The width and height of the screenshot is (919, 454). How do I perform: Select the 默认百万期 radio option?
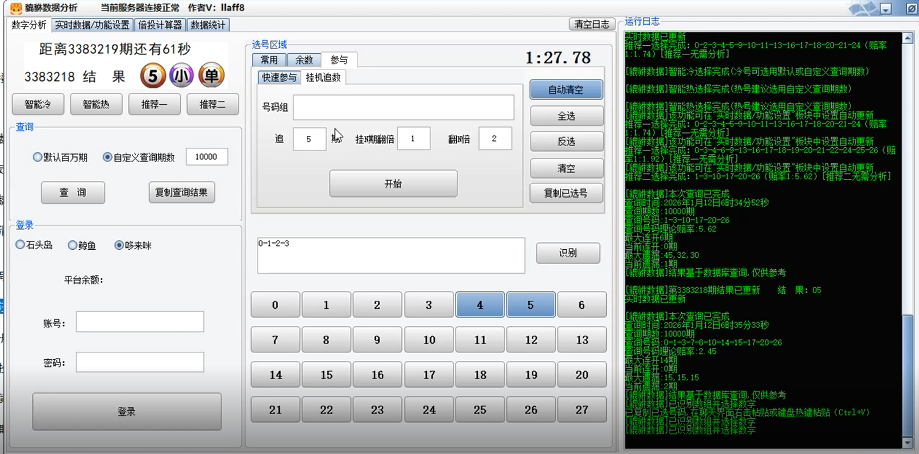pyautogui.click(x=38, y=157)
